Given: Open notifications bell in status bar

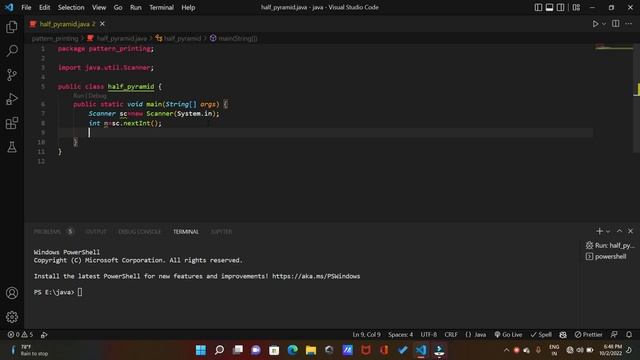Looking at the screenshot, I should (x=629, y=335).
